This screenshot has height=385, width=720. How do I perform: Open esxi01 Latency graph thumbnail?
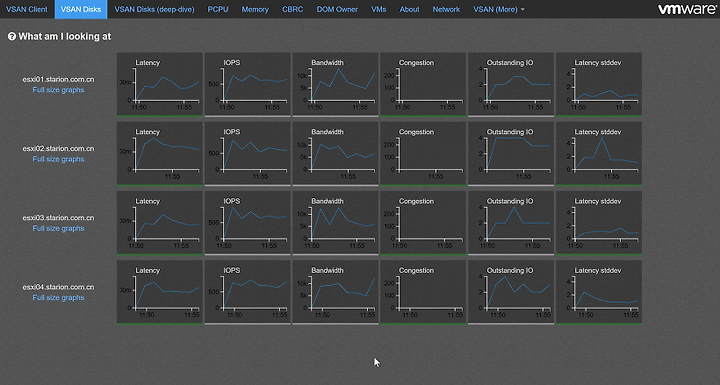point(160,84)
